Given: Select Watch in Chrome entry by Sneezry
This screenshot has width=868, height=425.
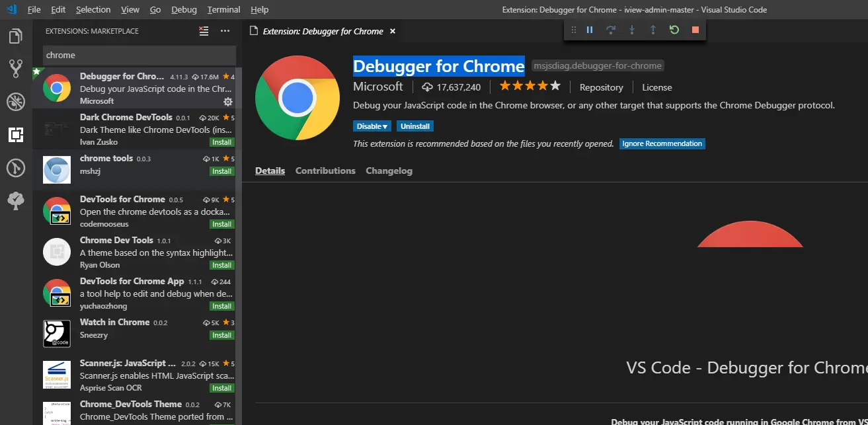Looking at the screenshot, I should (x=134, y=334).
